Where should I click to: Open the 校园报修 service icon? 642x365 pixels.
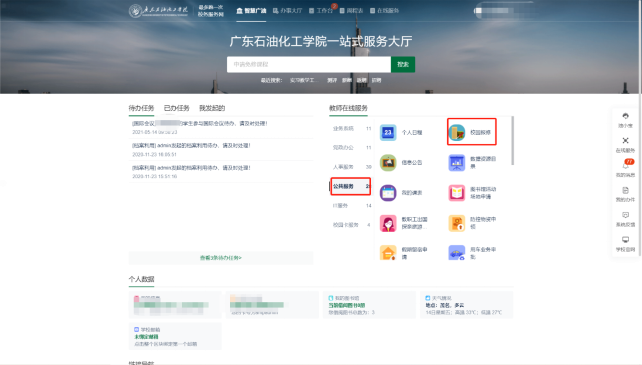pos(457,132)
